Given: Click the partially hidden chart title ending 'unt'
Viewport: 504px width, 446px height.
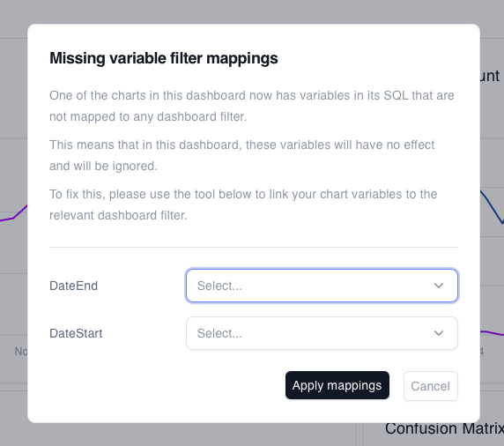Looking at the screenshot, I should pyautogui.click(x=490, y=76).
